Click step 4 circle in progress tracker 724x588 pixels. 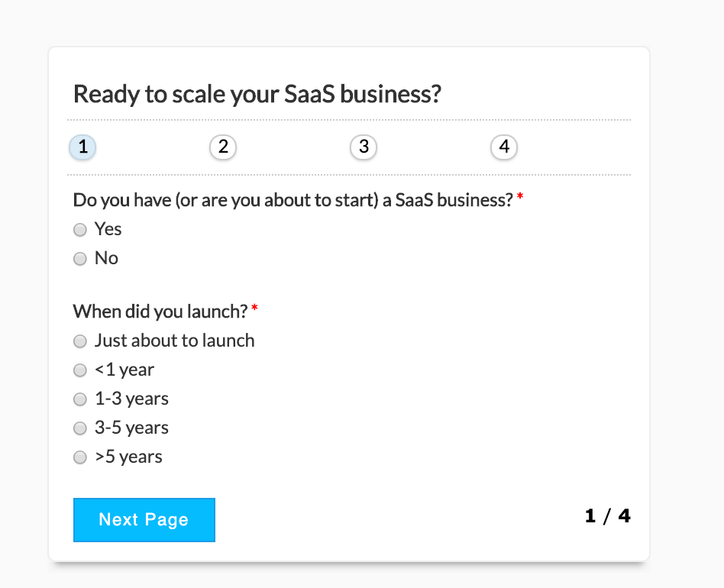pyautogui.click(x=504, y=147)
